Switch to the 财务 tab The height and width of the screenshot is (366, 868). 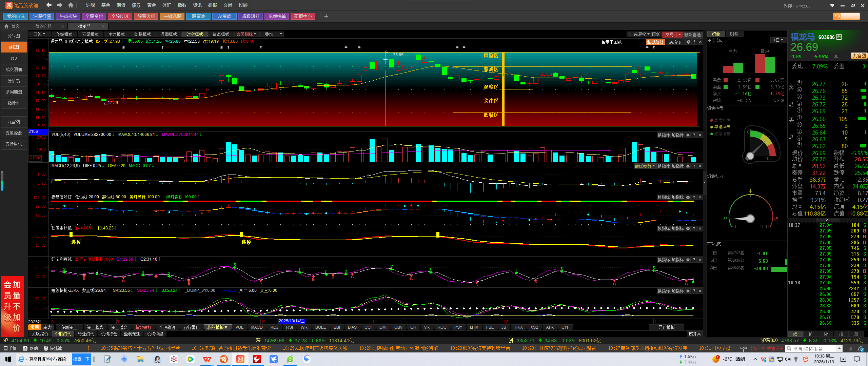pyautogui.click(x=734, y=34)
